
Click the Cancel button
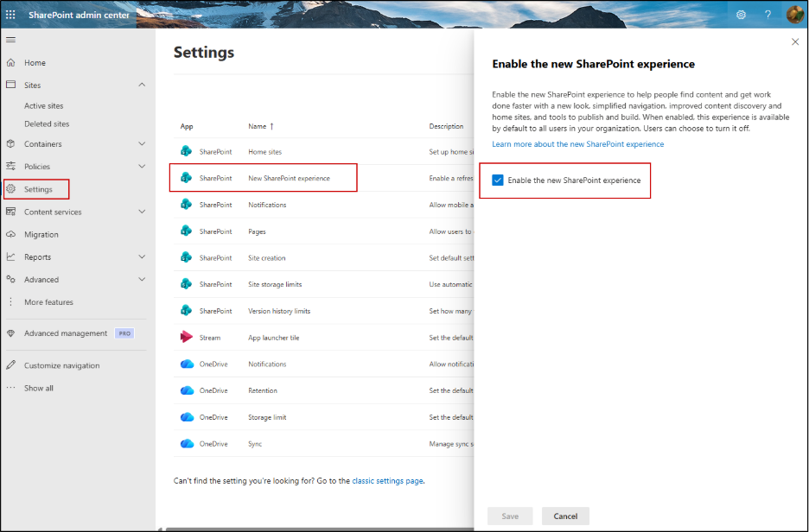pyautogui.click(x=565, y=516)
